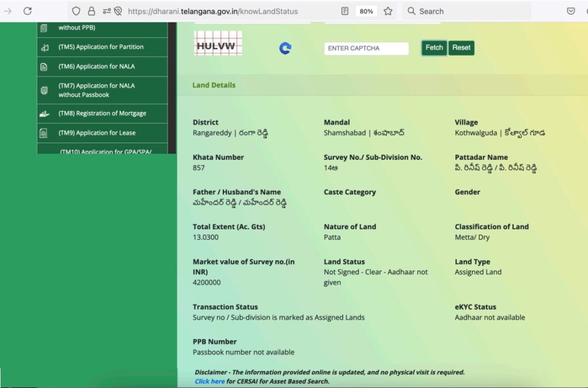
Task: Click the Nature of Land value Patta
Action: point(332,237)
